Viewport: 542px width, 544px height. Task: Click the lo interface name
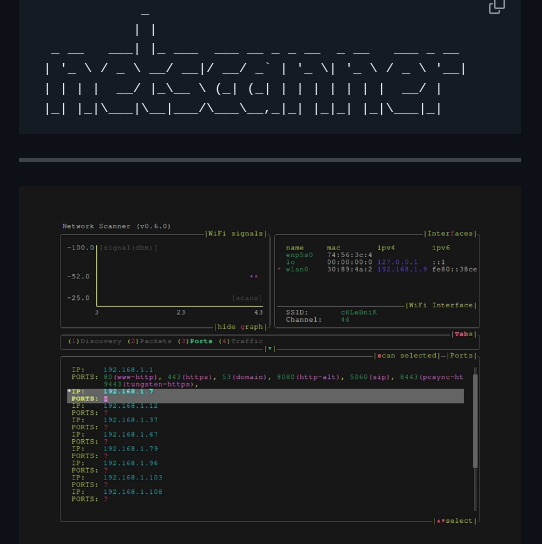[x=290, y=262]
